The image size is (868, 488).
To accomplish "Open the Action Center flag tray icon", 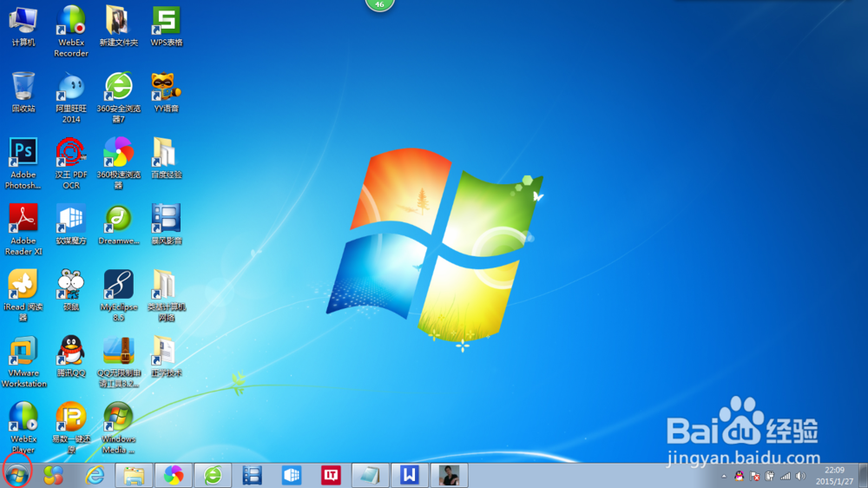I will point(754,476).
